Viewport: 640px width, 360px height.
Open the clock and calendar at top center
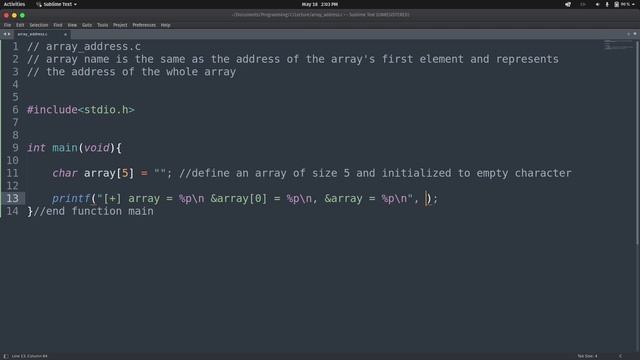320,4
